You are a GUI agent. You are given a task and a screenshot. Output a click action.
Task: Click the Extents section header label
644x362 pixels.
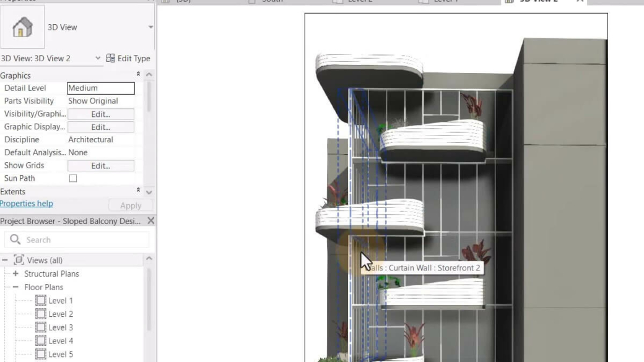tap(13, 192)
